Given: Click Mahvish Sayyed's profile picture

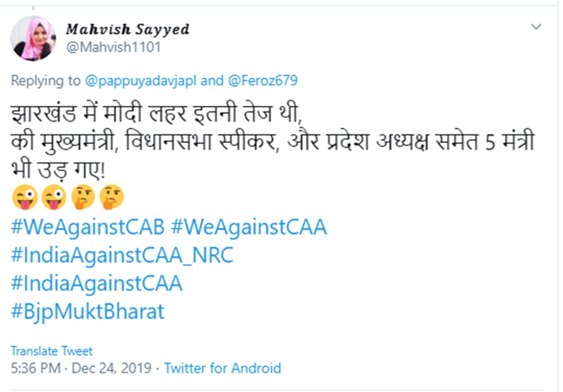Looking at the screenshot, I should [33, 38].
